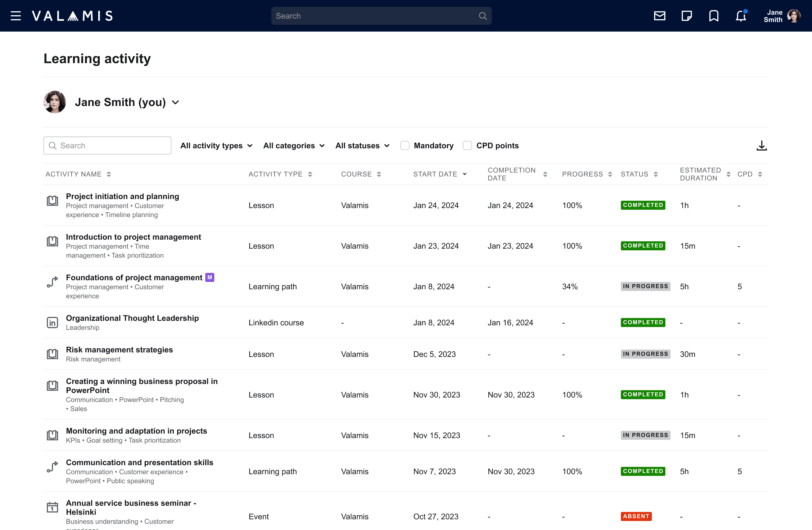
Task: Open the bookmarks icon in the header
Action: click(713, 16)
